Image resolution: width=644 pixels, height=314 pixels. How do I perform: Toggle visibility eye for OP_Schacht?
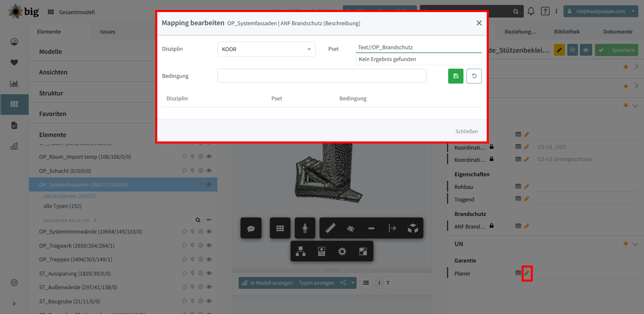tap(209, 170)
